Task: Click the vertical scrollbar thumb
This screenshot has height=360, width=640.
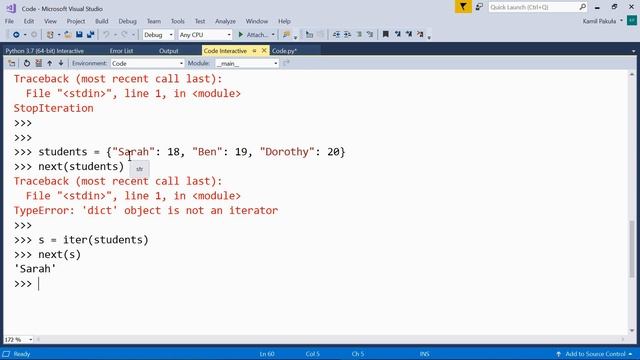Action: click(x=632, y=249)
